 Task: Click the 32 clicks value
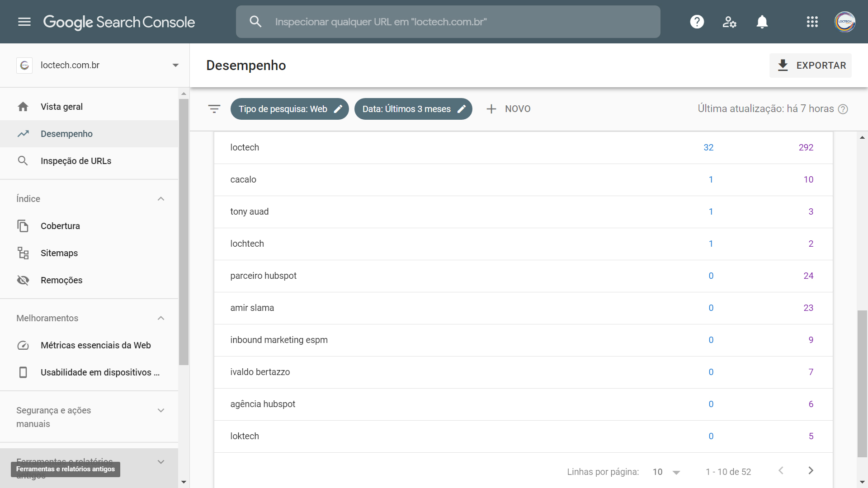(708, 147)
